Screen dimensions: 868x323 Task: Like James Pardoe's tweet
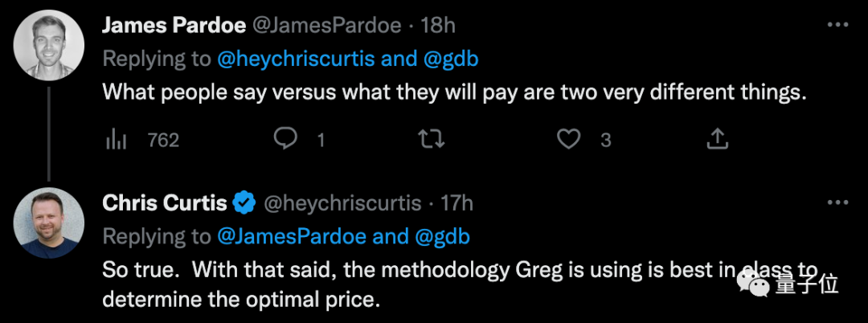pyautogui.click(x=569, y=140)
